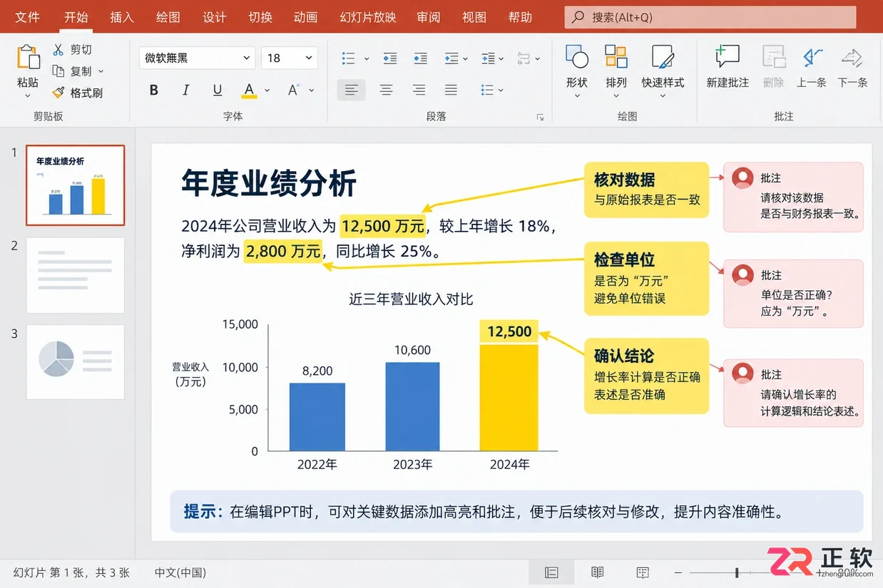Click the increase indent icon
Viewport: 883px width, 588px height.
(x=420, y=58)
